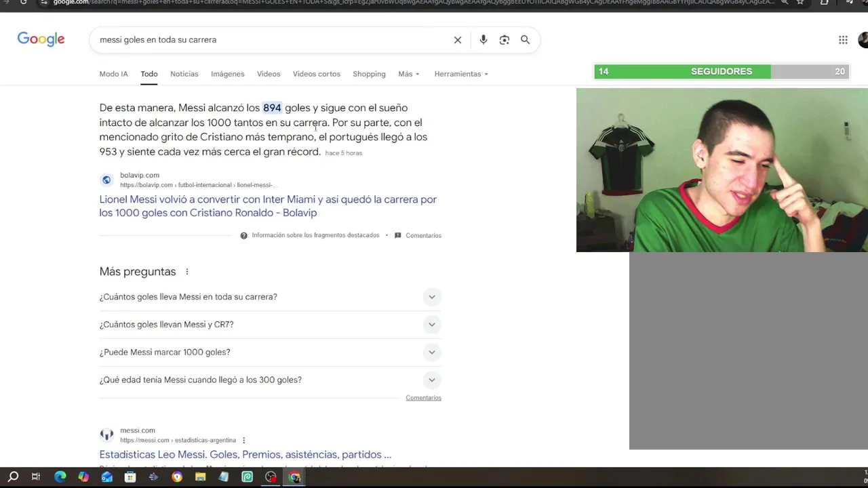Screen dimensions: 868x488
Task: Switch to Modo IA tab
Action: click(113, 74)
